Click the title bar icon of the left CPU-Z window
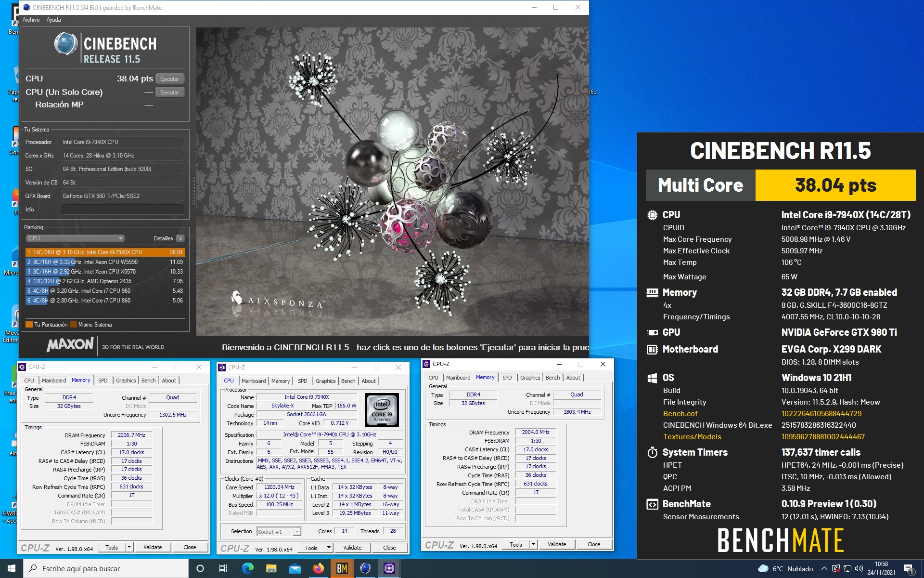This screenshot has width=924, height=578. coord(22,367)
